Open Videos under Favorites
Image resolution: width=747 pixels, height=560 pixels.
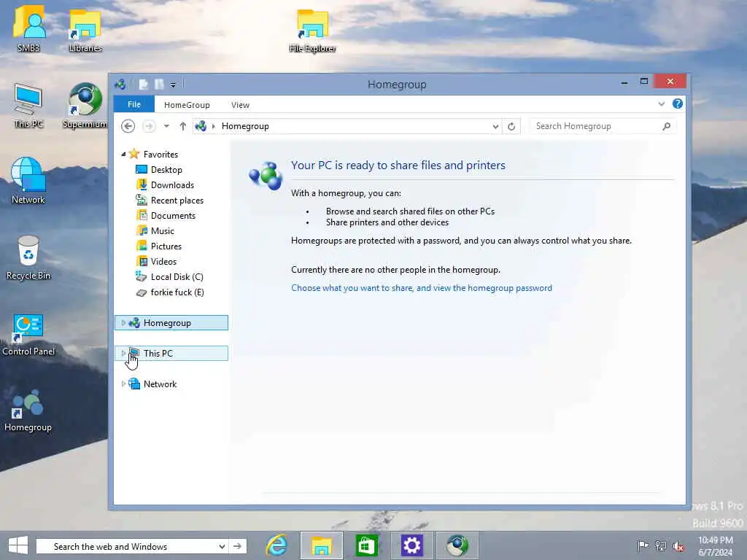click(x=163, y=261)
